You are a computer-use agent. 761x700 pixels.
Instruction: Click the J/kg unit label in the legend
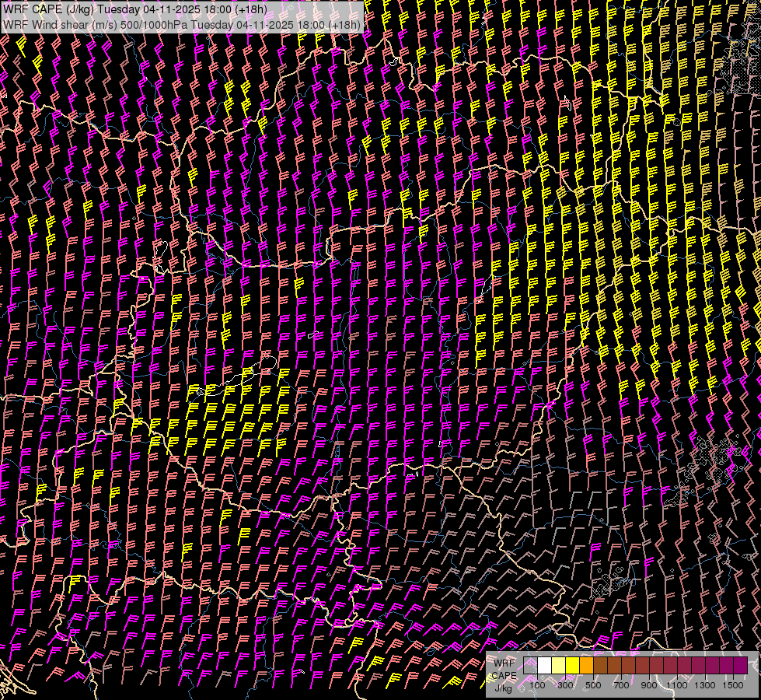(503, 688)
